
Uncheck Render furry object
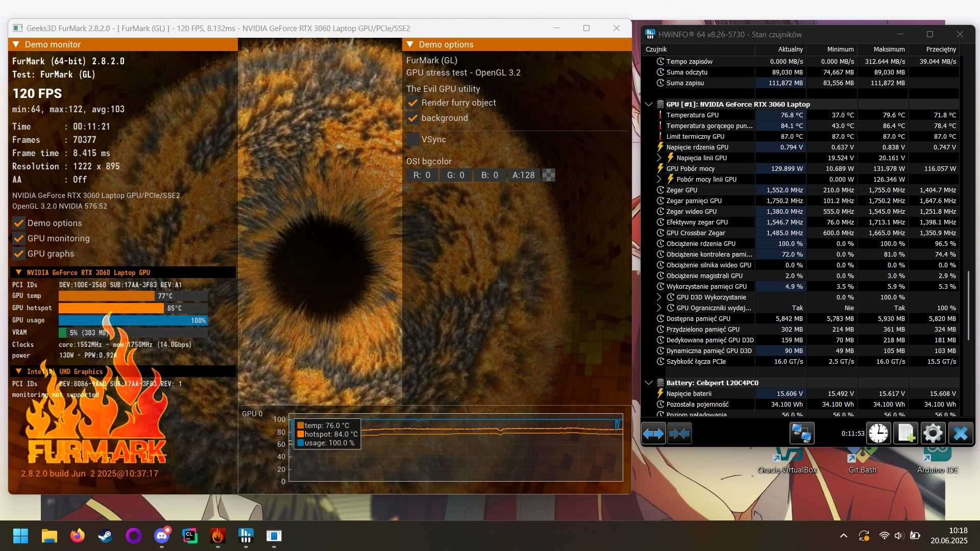(413, 103)
